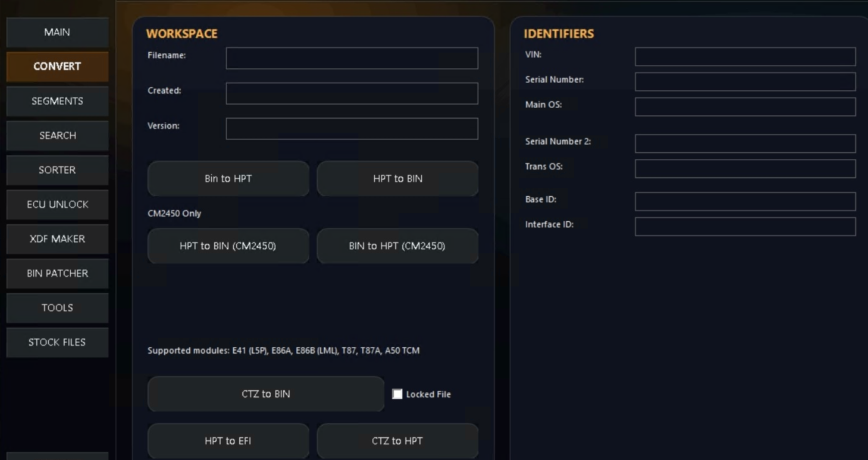Click the 'Supported modules' text line
868x460 pixels.
(x=283, y=350)
